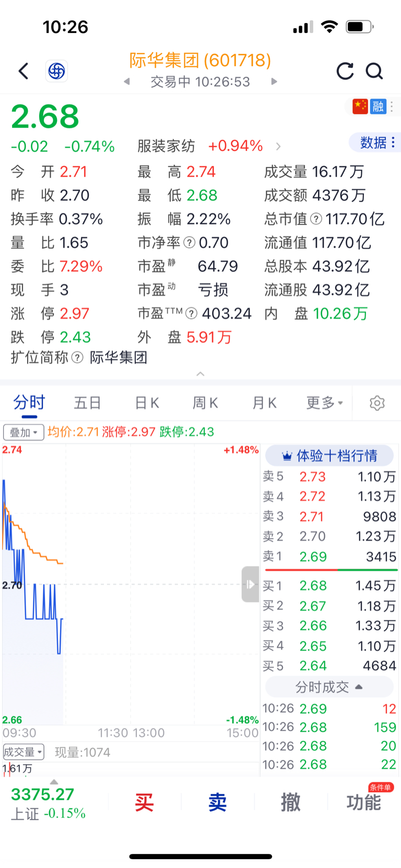Refresh the stock quote data
The height and width of the screenshot is (868, 401).
(345, 71)
